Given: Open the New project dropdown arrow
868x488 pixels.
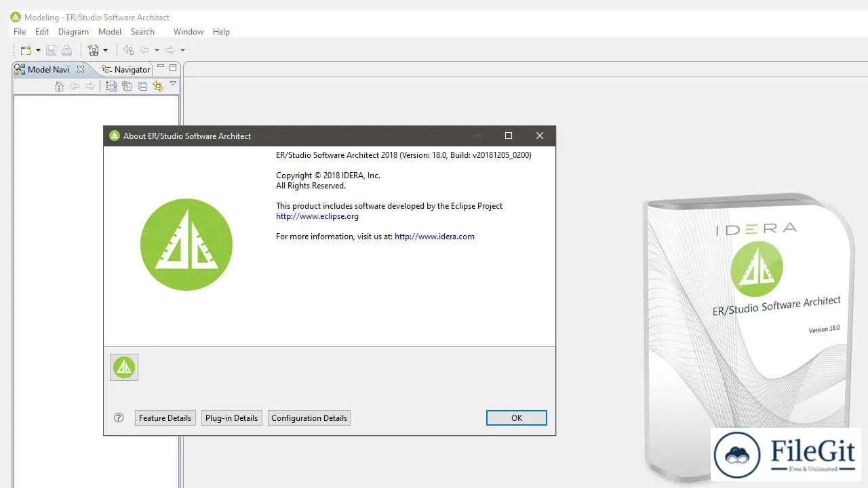Looking at the screenshot, I should pos(38,50).
